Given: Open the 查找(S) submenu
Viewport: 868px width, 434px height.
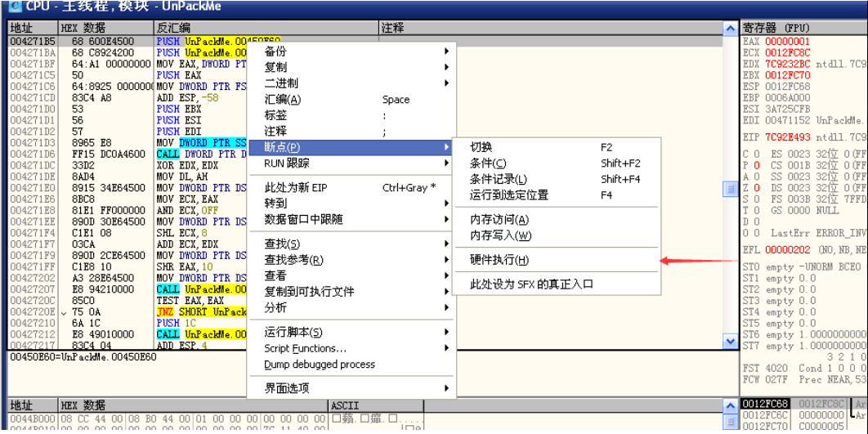Looking at the screenshot, I should [x=351, y=244].
